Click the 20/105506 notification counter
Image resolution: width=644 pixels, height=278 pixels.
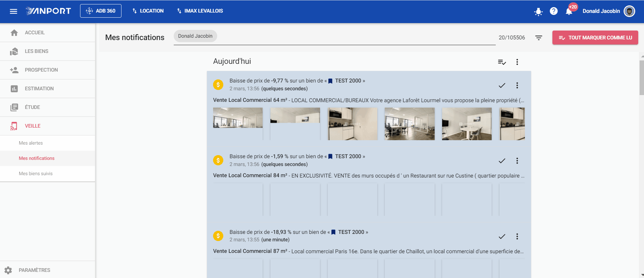[512, 38]
